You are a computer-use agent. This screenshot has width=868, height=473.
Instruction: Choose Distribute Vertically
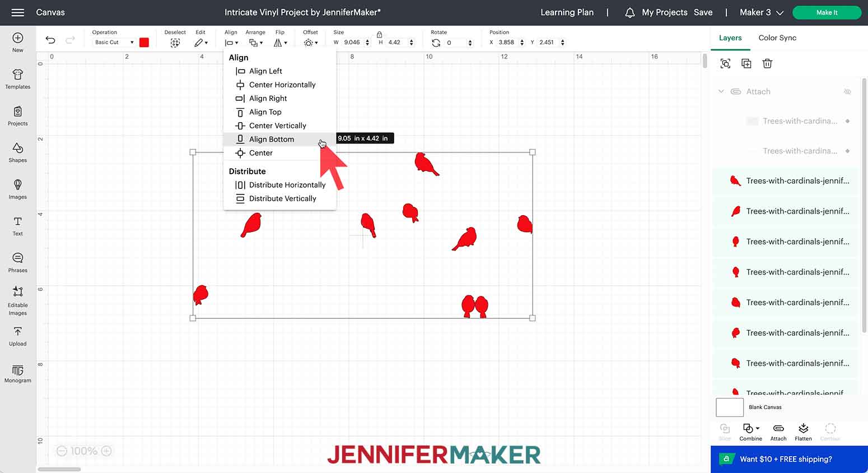click(279, 198)
